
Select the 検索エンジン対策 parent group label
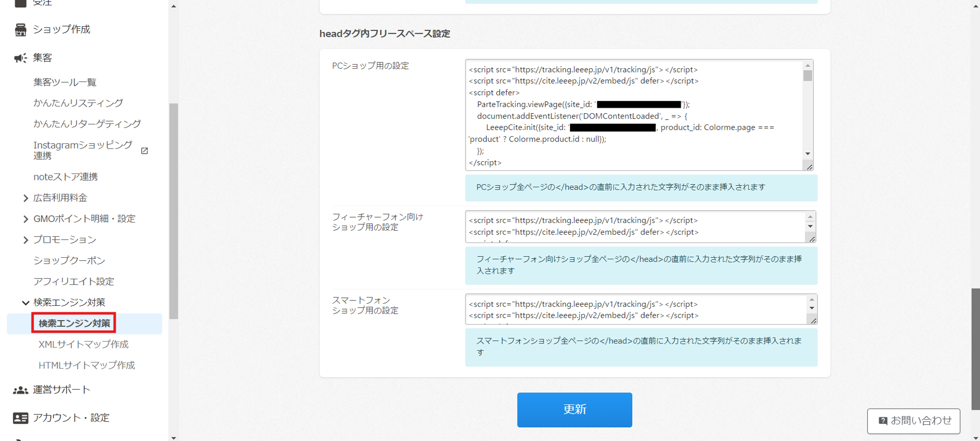coord(69,303)
